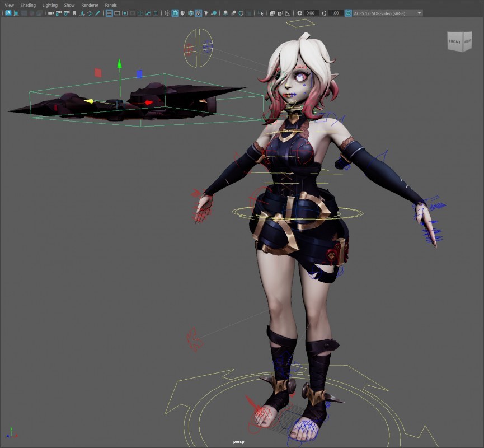Screen dimensions: 484x448
Task: Click the Use All Lights lightbulb icon
Action: (x=206, y=13)
